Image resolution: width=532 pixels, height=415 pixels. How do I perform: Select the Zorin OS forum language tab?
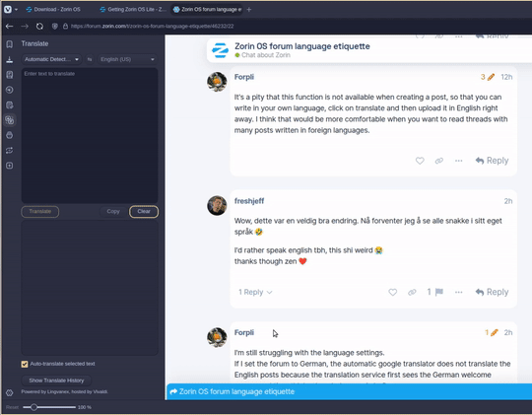pyautogui.click(x=207, y=10)
